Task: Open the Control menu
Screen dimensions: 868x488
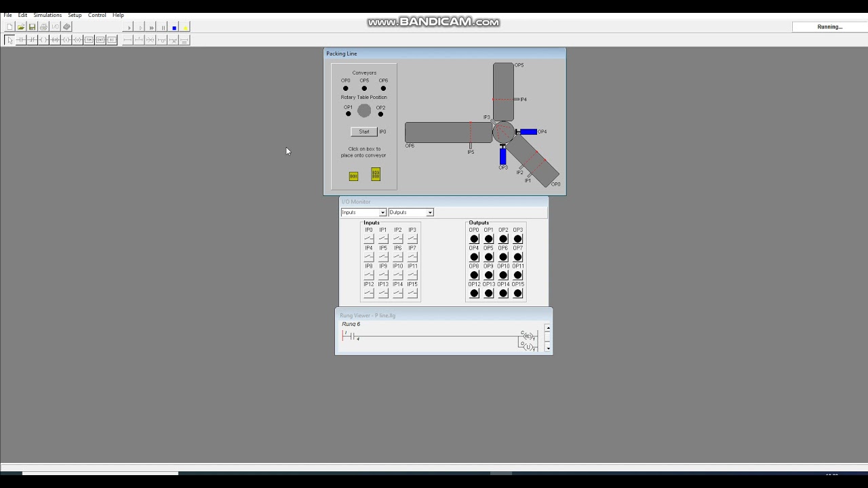Action: click(x=97, y=15)
